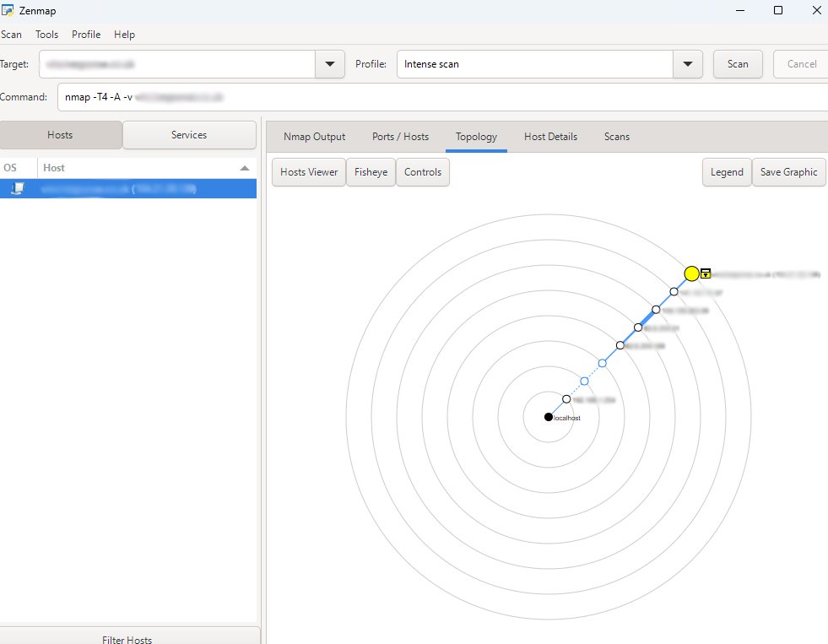Viewport: 828px width, 644px height.
Task: Open the Tools menu
Action: (x=46, y=35)
